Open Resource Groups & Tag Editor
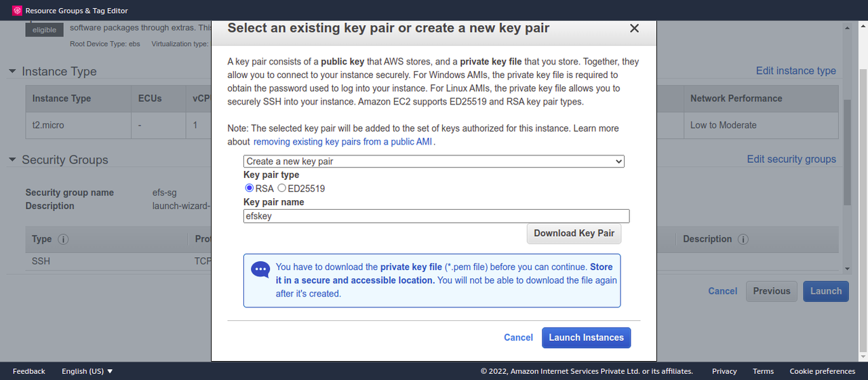This screenshot has height=380, width=868. pyautogui.click(x=77, y=10)
